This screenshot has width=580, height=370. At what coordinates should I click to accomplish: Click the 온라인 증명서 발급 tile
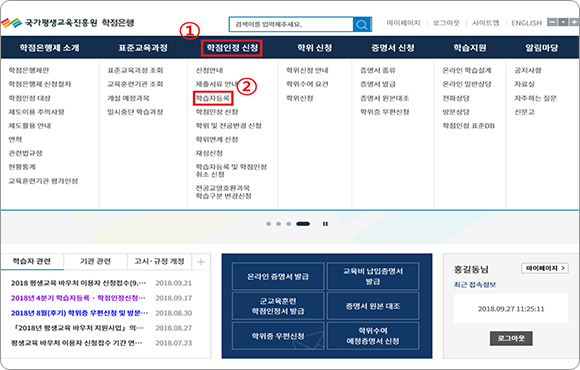click(278, 276)
